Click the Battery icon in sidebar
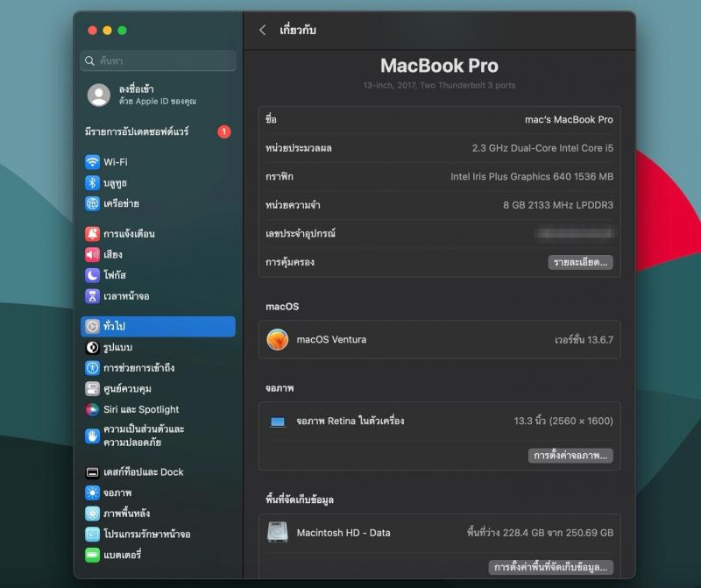The height and width of the screenshot is (588, 701). 92,555
